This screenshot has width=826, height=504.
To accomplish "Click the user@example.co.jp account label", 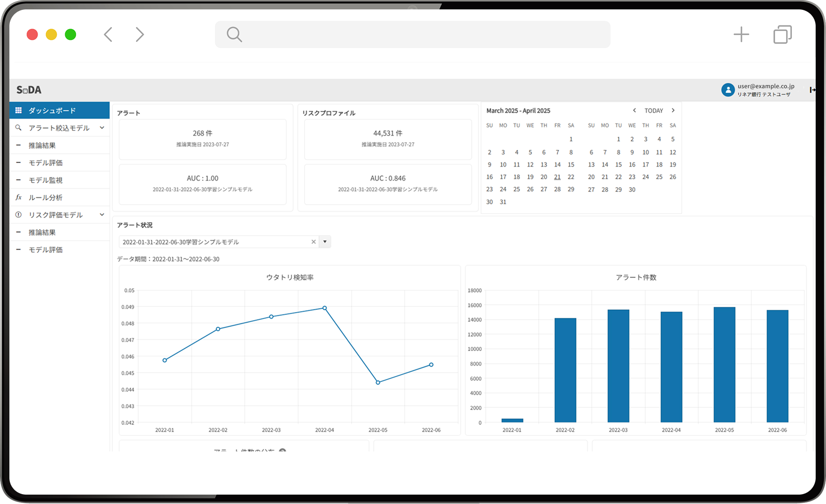I will 766,86.
